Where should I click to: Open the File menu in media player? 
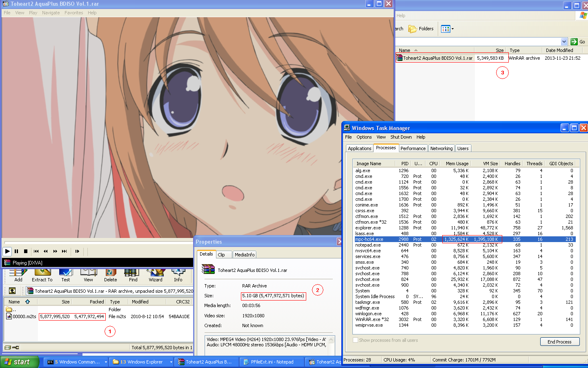[x=7, y=13]
